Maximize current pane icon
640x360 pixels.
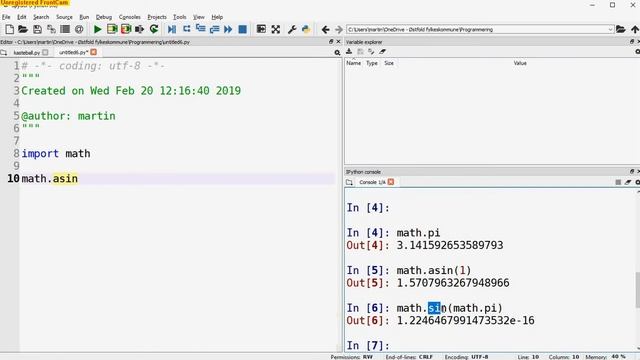click(x=261, y=29)
